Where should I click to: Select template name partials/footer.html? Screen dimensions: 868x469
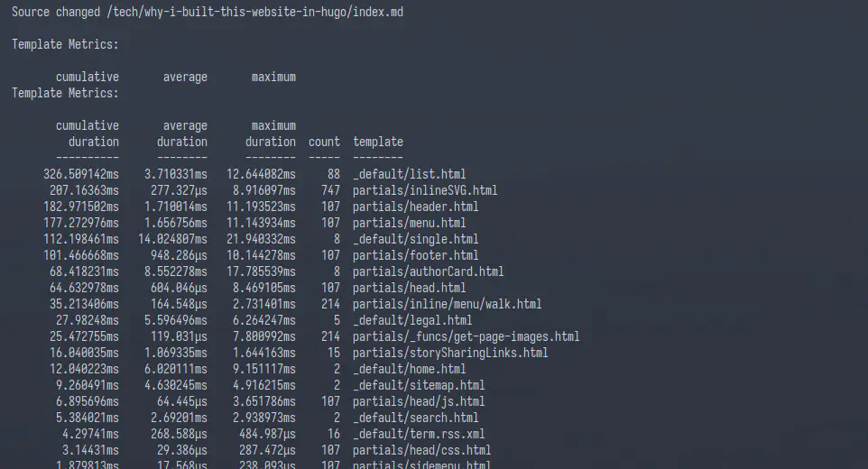(416, 255)
